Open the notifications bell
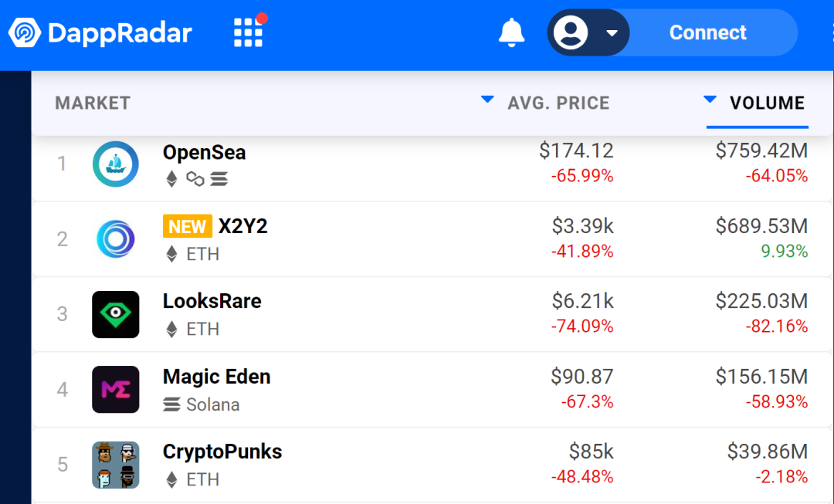Screen dimensions: 834x504 [511, 32]
